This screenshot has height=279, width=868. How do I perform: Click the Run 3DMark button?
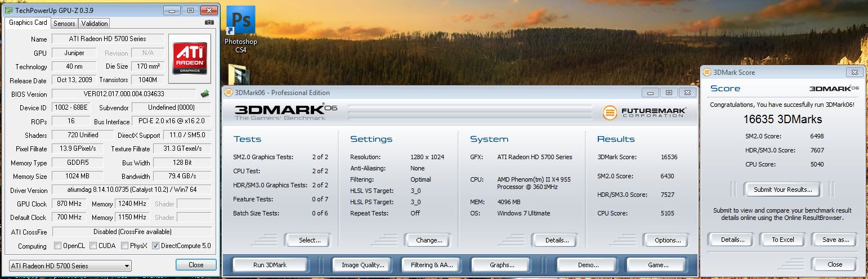[x=270, y=265]
